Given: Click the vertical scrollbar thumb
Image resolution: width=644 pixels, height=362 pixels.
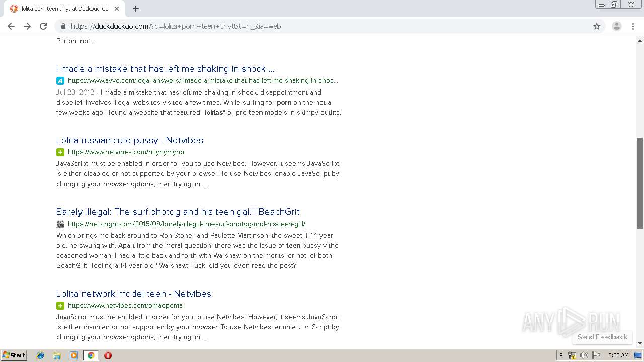Looking at the screenshot, I should click(640, 183).
